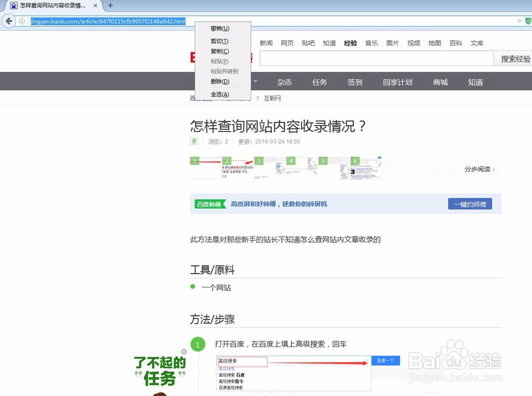The width and height of the screenshot is (532, 396).
Task: Open the 任务 tab in the gray navbar
Action: pyautogui.click(x=320, y=82)
